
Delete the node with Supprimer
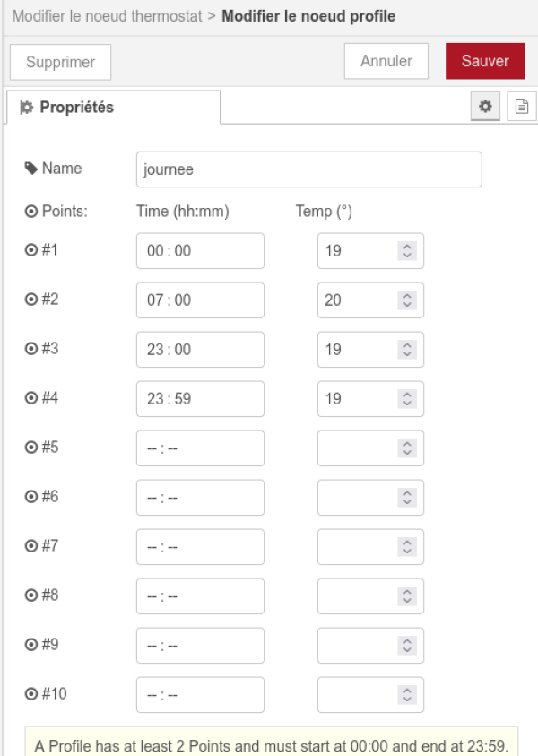[x=60, y=63]
